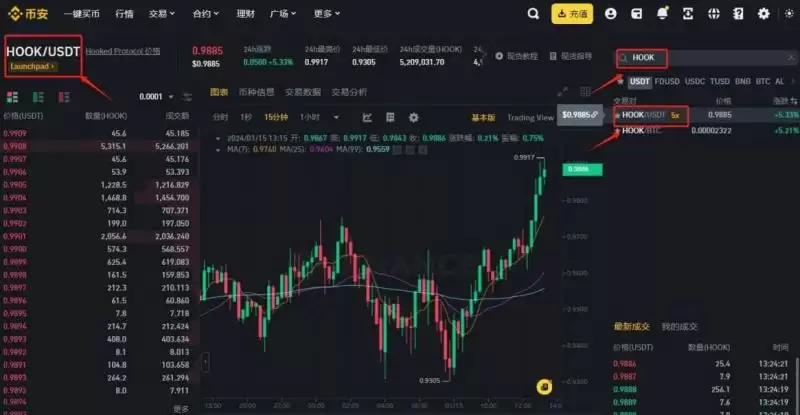Open chart settings gear icon
800x415 pixels.
[414, 117]
